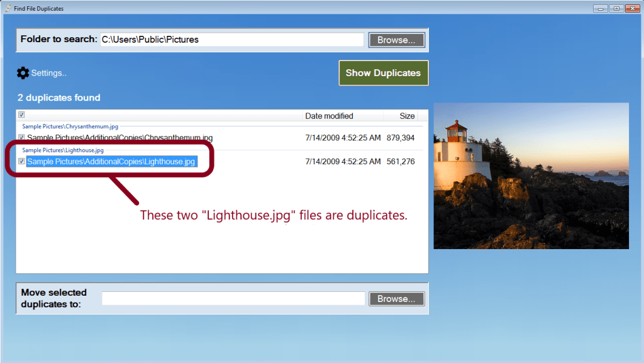Image resolution: width=644 pixels, height=363 pixels.
Task: Sort by the Size column header
Action: (x=407, y=116)
